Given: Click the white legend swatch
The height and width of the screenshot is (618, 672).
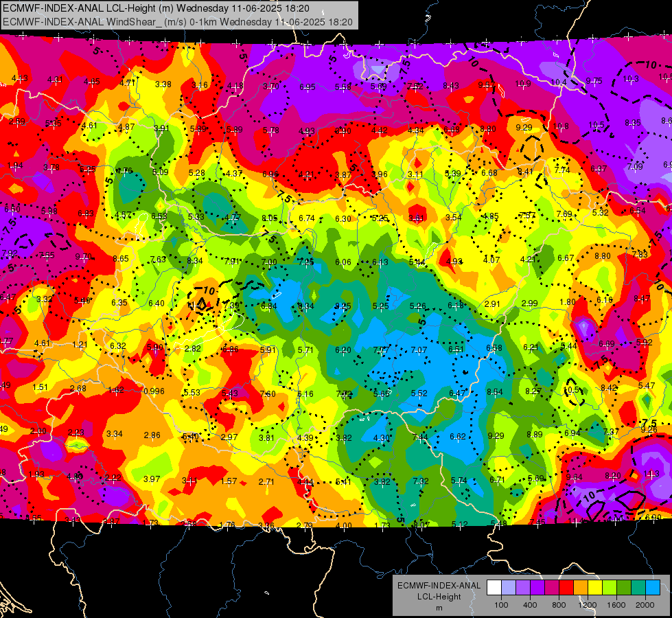Looking at the screenshot, I should pos(494,588).
